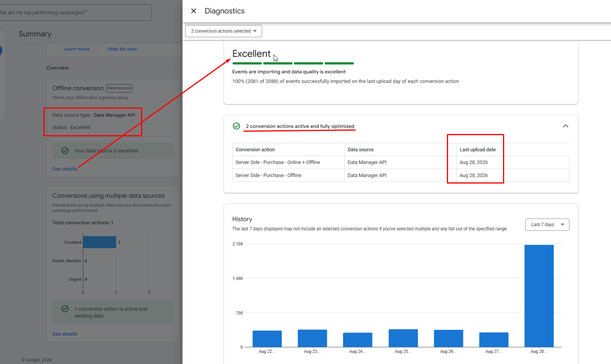Collapse the conversion actions active section chevron
The image size is (611, 364).
point(565,126)
